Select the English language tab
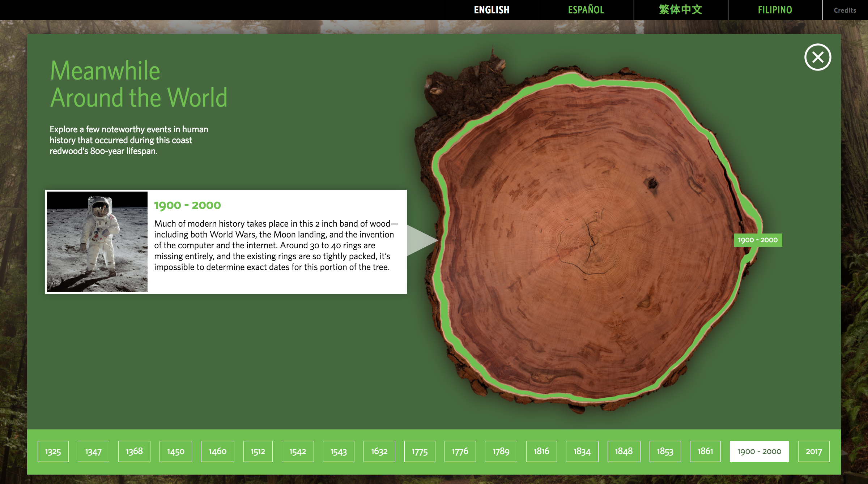 (x=492, y=10)
